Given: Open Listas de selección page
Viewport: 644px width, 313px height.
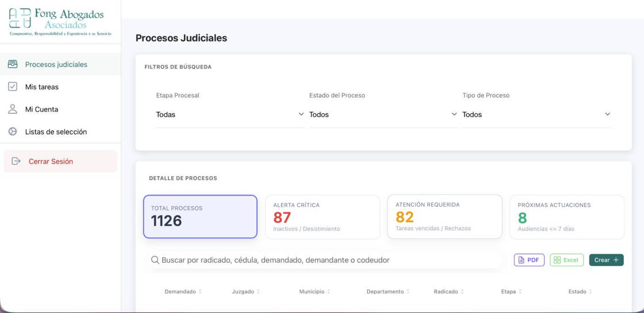Looking at the screenshot, I should coord(60,132).
